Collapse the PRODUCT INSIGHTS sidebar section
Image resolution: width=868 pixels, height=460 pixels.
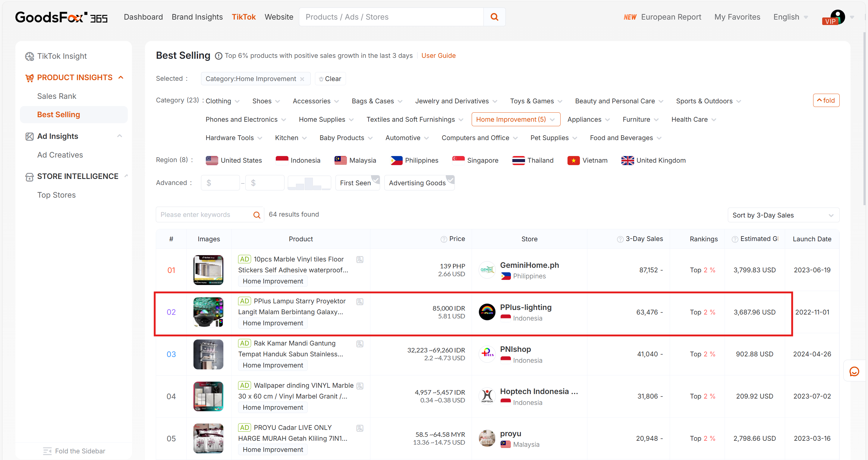pos(121,78)
